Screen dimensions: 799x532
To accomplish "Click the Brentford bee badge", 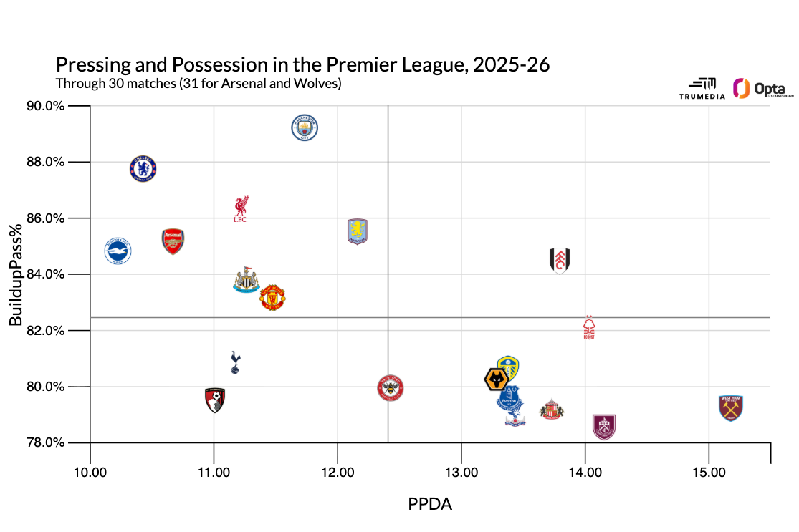I will [x=391, y=388].
